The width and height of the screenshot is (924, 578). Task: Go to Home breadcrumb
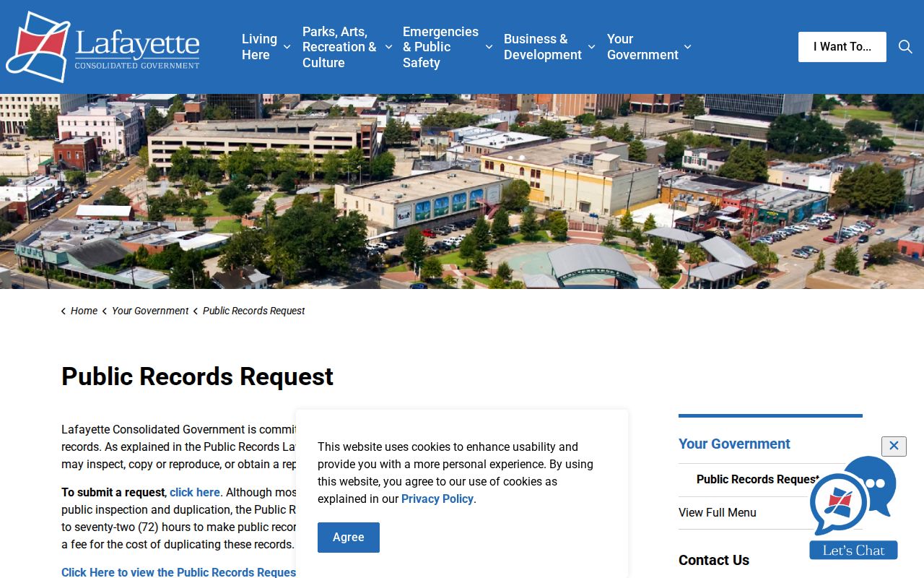click(x=84, y=311)
